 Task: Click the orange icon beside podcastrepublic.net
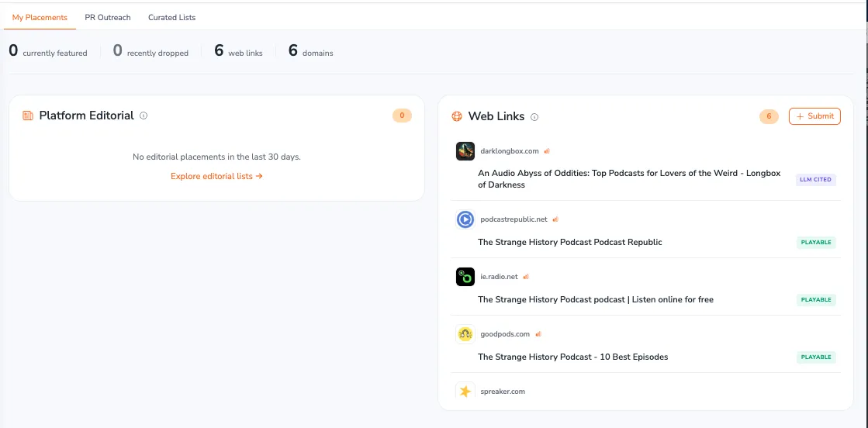(x=555, y=219)
